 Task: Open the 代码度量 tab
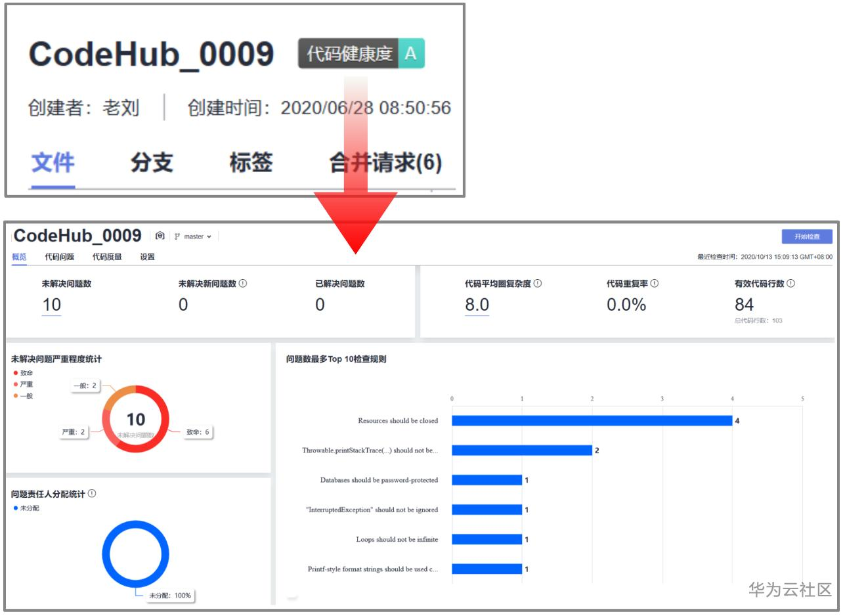pos(107,257)
